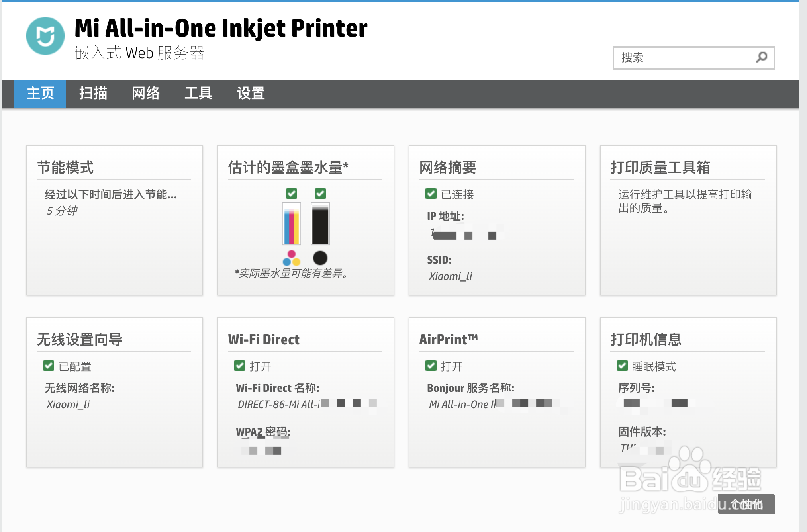Screen dimensions: 807x532
Task: Click the 5 分钟 sleep delay value
Action: (x=62, y=211)
